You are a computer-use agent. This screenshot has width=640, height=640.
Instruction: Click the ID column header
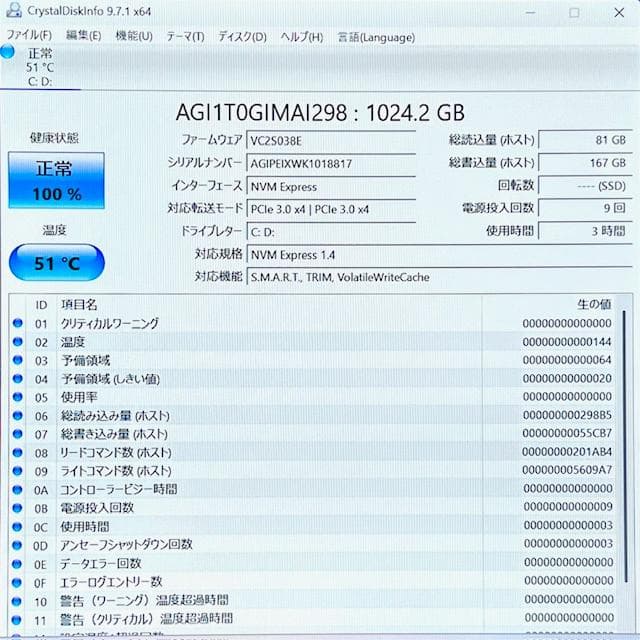pyautogui.click(x=41, y=305)
